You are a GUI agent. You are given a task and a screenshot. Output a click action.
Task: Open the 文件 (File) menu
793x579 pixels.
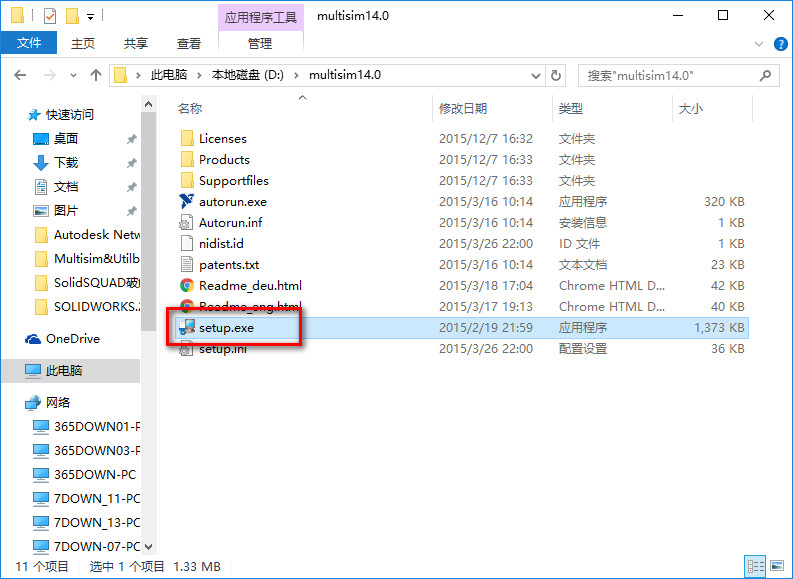click(29, 43)
